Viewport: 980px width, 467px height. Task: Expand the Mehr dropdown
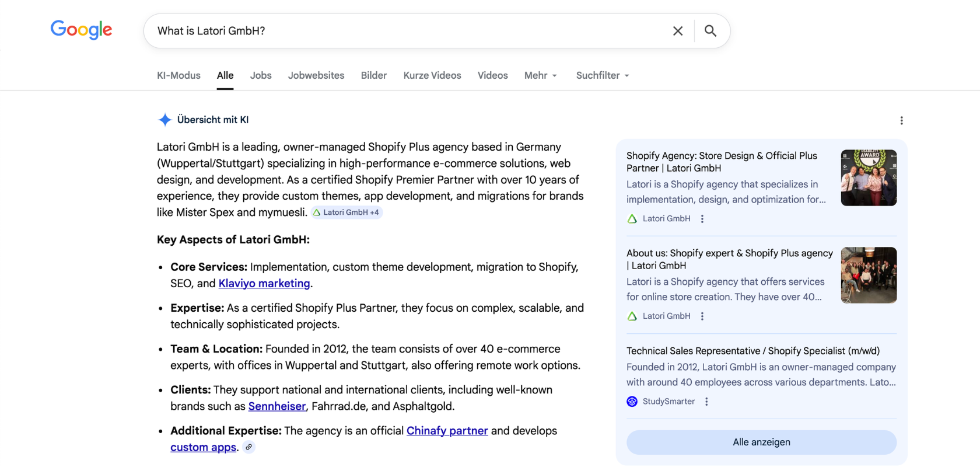click(x=541, y=75)
